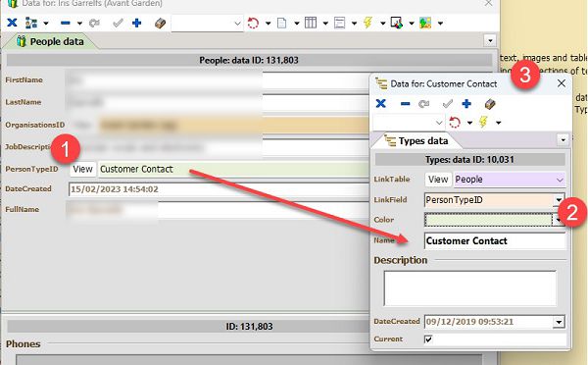Viewport: 588px width, 365px height.
Task: Click the yellow lightning bolt icon in People toolbar
Action: tap(367, 23)
